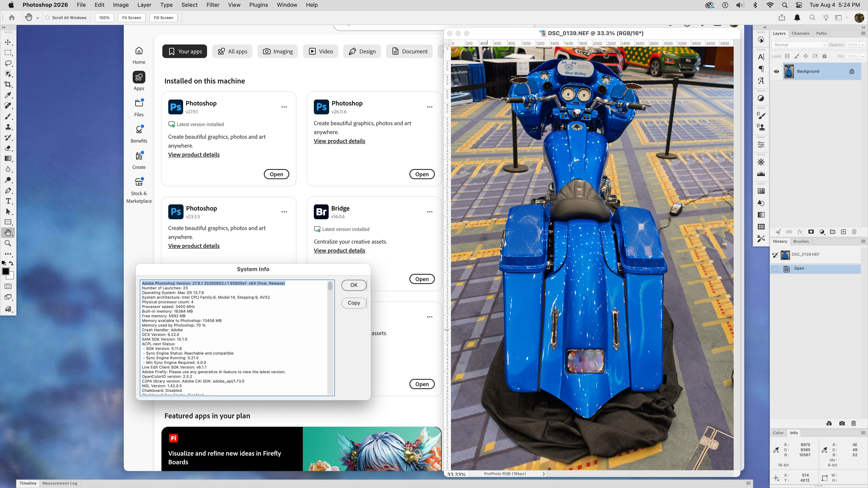Select the Rectangular Marquee tool
This screenshot has height=488, width=868.
pyautogui.click(x=8, y=53)
